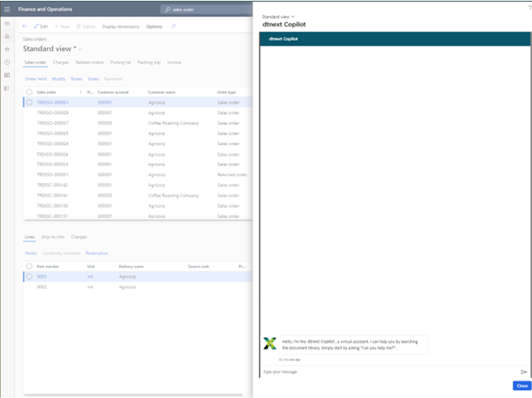Select row TREXSC-000143
The width and height of the screenshot is (532, 398).
[138, 185]
